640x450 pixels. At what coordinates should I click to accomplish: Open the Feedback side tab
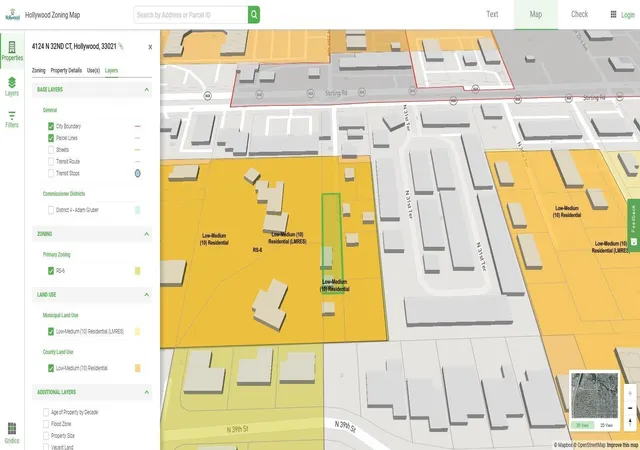click(634, 223)
